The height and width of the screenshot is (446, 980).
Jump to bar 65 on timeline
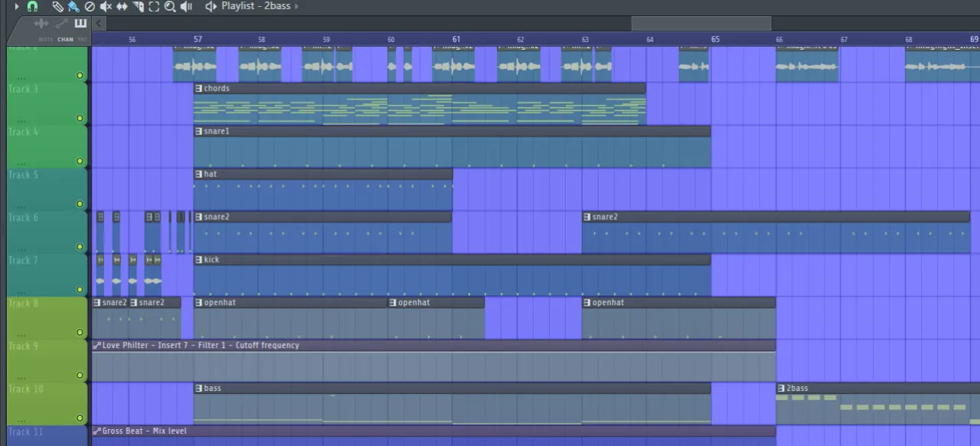(715, 39)
